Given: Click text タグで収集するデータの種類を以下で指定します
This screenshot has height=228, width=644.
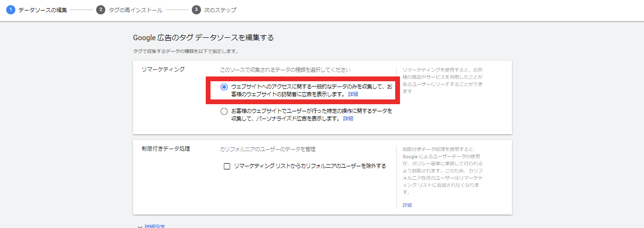Looking at the screenshot, I should [186, 51].
